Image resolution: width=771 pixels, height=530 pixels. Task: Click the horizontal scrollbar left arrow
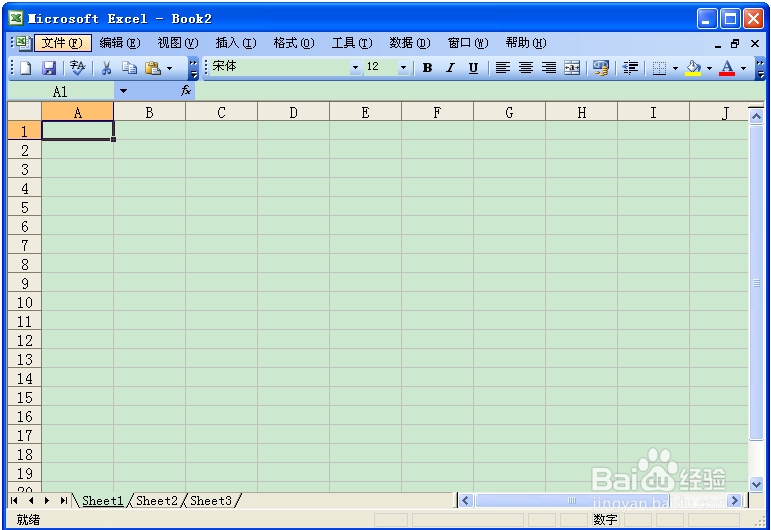point(466,501)
